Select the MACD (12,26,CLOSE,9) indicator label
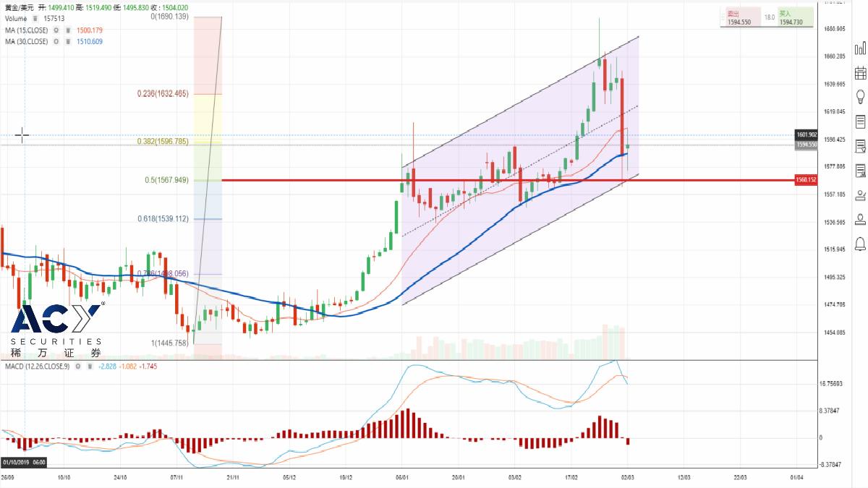The width and height of the screenshot is (868, 488). tap(35, 367)
